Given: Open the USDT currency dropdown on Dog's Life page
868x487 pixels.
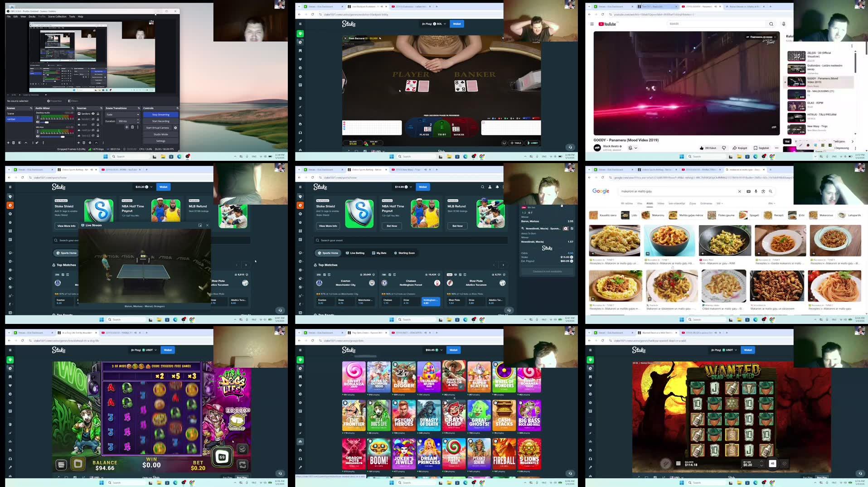Looking at the screenshot, I should coord(144,350).
